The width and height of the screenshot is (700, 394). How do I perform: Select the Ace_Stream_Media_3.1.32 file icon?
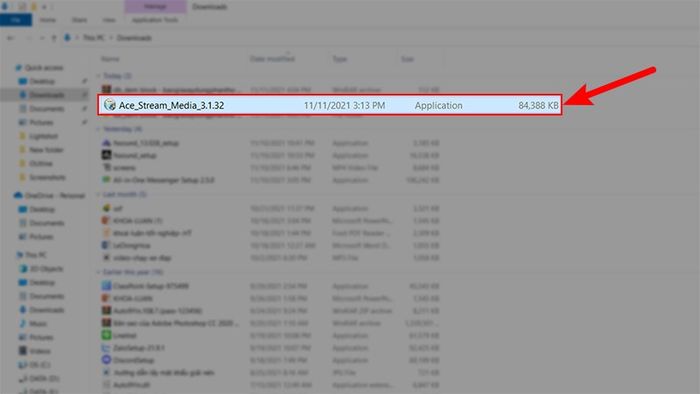(109, 105)
